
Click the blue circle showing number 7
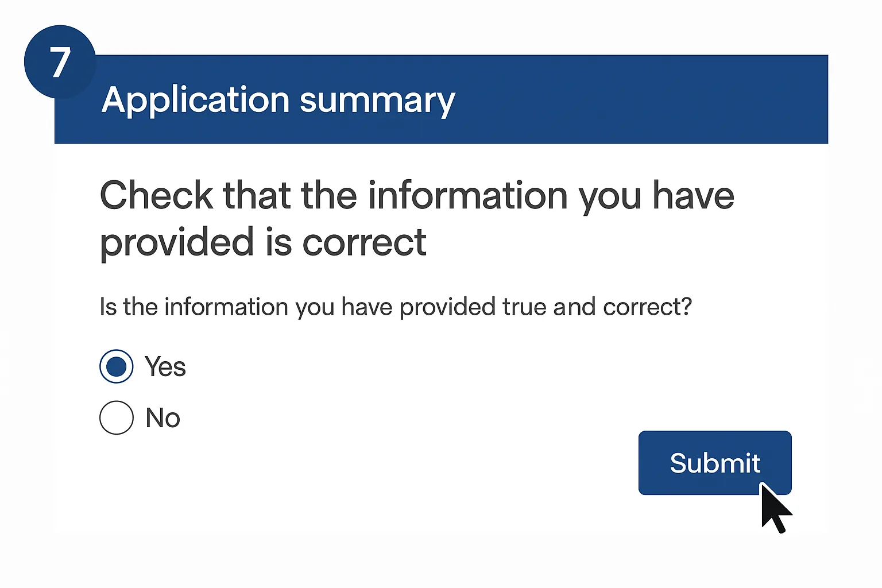click(60, 62)
